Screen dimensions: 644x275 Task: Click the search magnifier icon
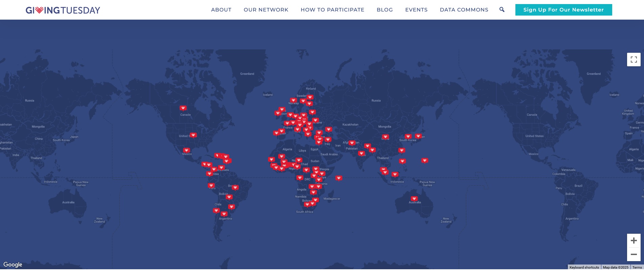point(502,9)
